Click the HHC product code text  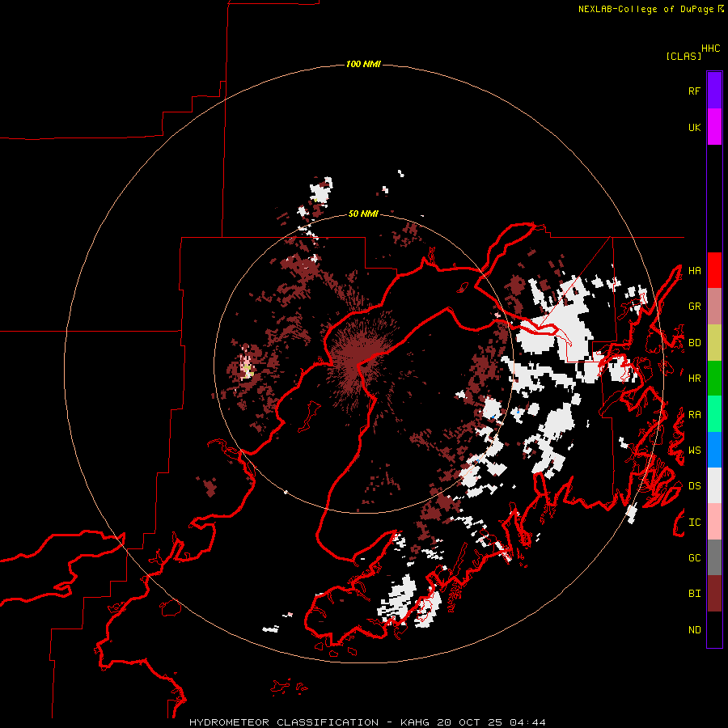[710, 49]
